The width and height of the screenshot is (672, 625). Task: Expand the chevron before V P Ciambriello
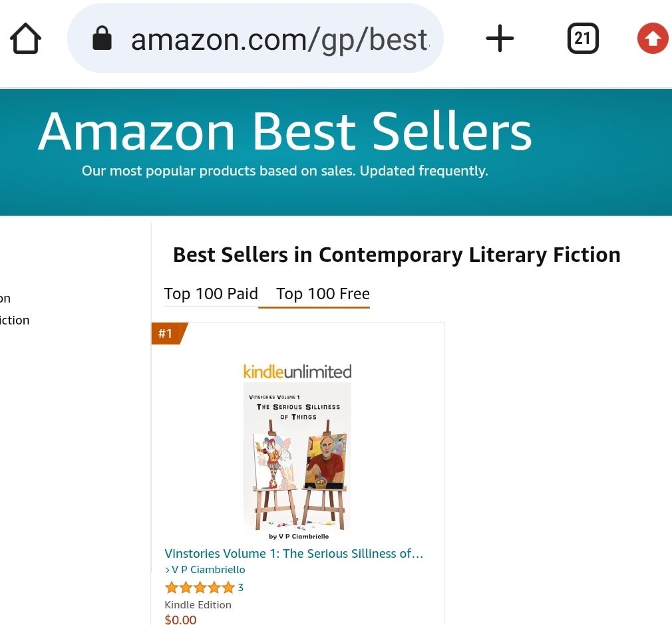click(168, 570)
